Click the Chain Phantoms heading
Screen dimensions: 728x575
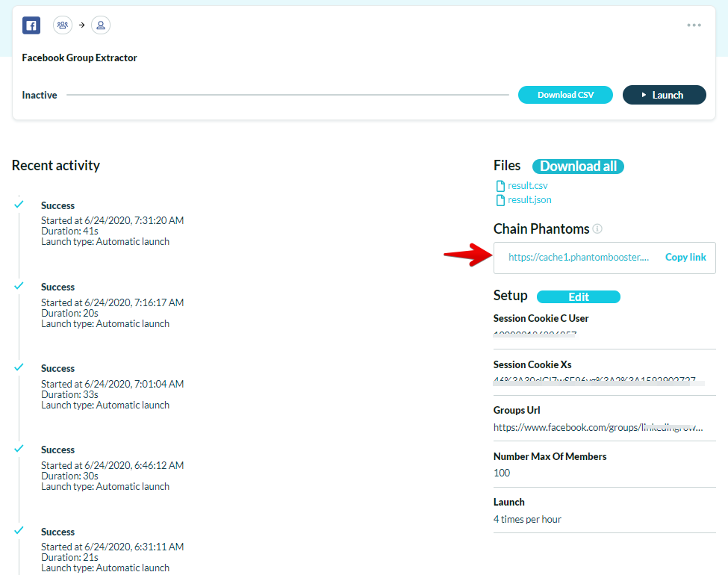tap(541, 229)
